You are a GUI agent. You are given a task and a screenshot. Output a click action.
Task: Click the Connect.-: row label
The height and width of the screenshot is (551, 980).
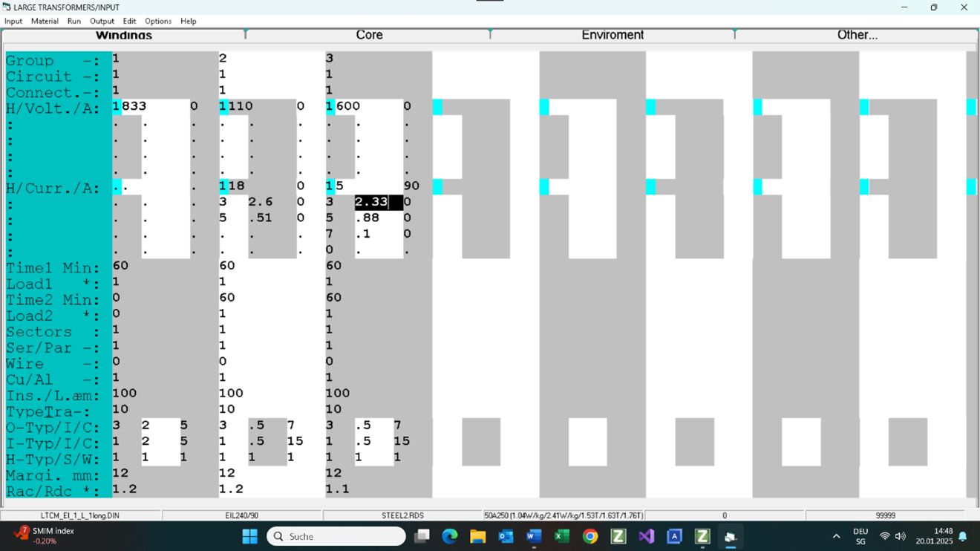click(x=52, y=93)
